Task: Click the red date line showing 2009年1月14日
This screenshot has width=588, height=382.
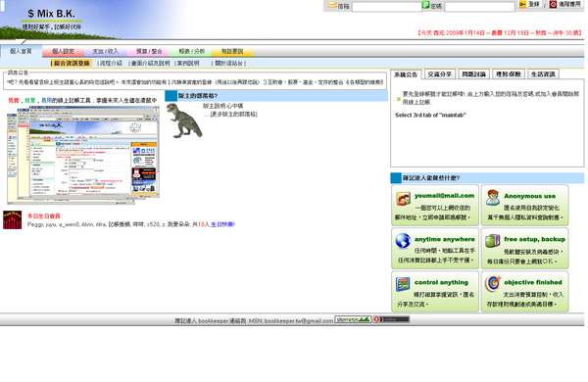Action: pos(499,33)
